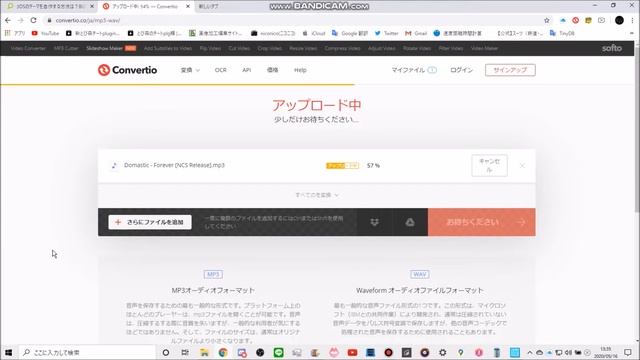This screenshot has height=360, width=640.
Task: Open Rotate Video in top toolbar
Action: [x=417, y=48]
